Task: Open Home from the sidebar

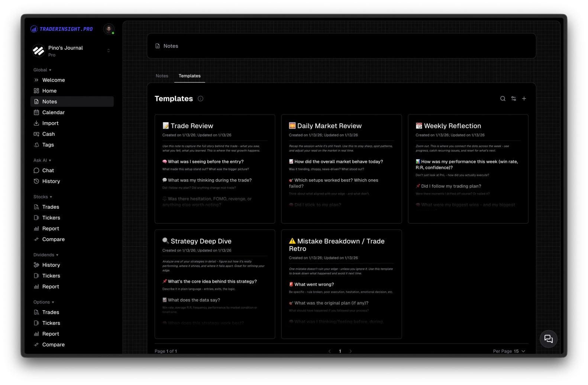Action: [x=72, y=91]
